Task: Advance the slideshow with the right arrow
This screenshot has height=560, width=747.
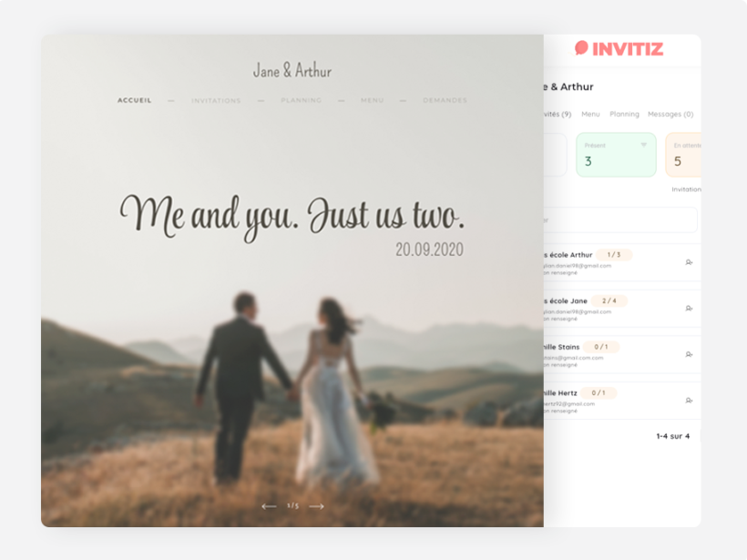Action: pyautogui.click(x=316, y=506)
